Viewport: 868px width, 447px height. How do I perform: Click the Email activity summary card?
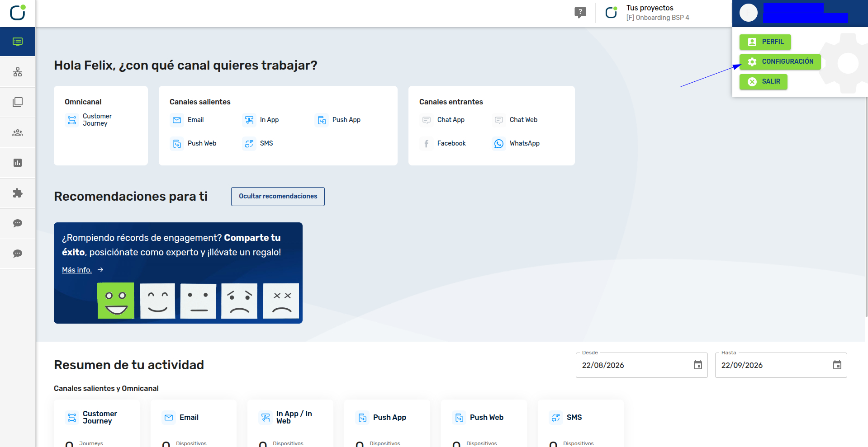click(x=194, y=423)
